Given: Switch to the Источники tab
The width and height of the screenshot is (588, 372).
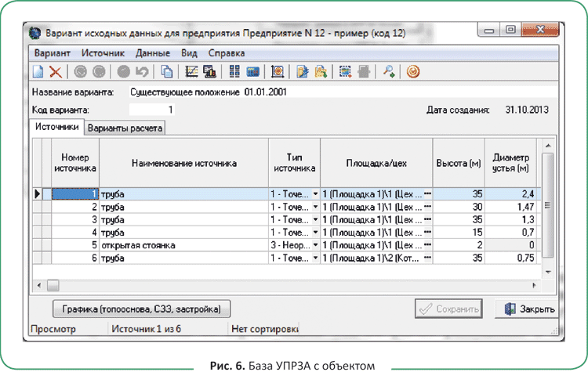Looking at the screenshot, I should (x=57, y=127).
